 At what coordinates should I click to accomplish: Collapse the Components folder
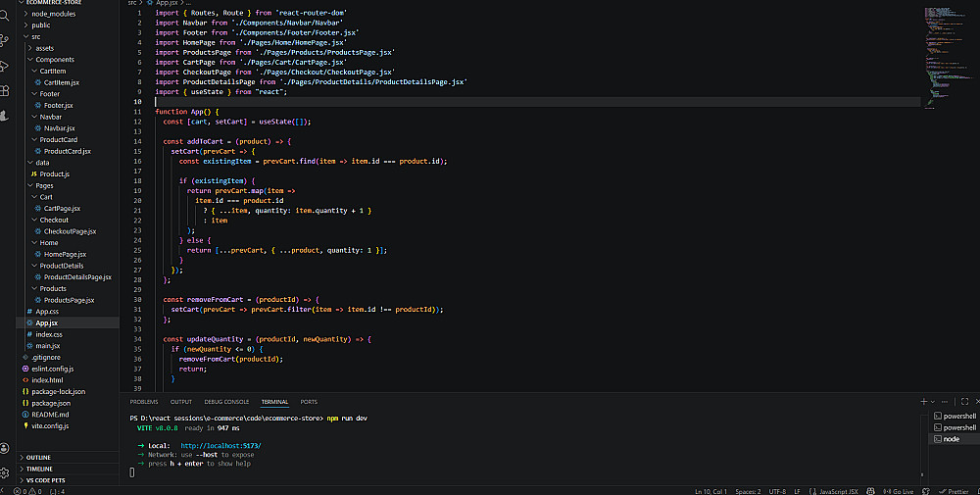pyautogui.click(x=55, y=60)
